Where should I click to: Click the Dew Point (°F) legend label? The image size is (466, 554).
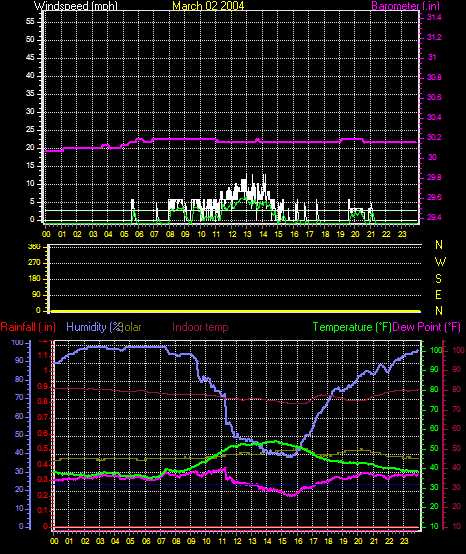pyautogui.click(x=426, y=327)
